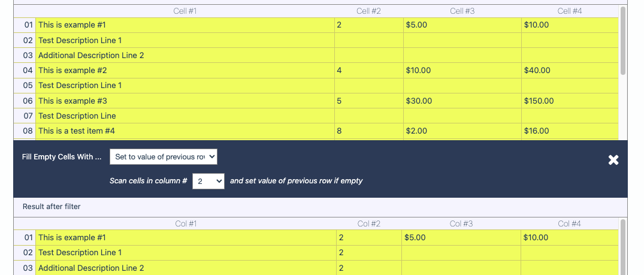Select the Cell #2 column header

pos(368,11)
